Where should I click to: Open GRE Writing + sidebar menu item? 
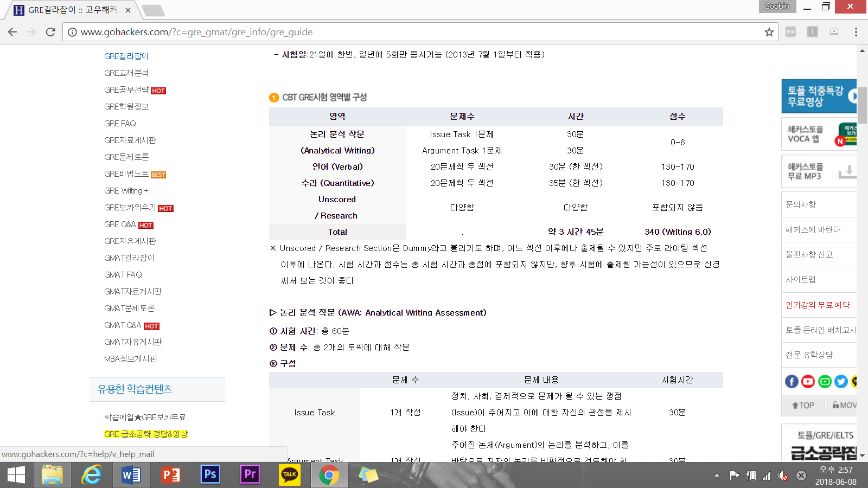(x=126, y=191)
